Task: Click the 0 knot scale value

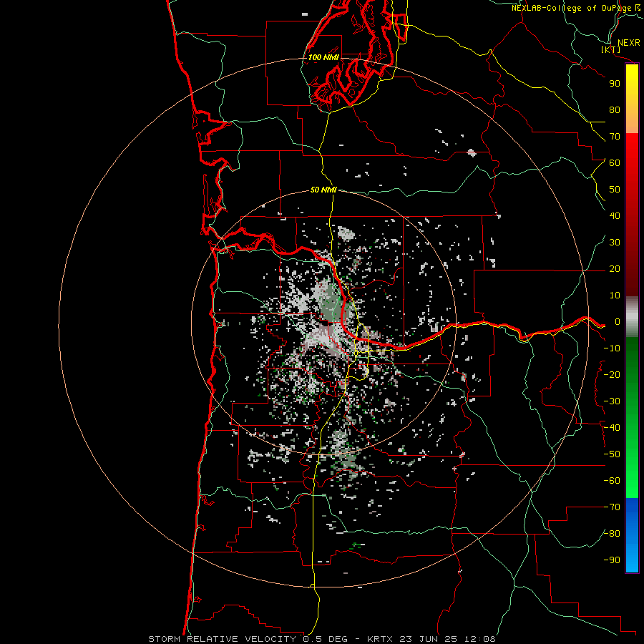Action: (618, 322)
